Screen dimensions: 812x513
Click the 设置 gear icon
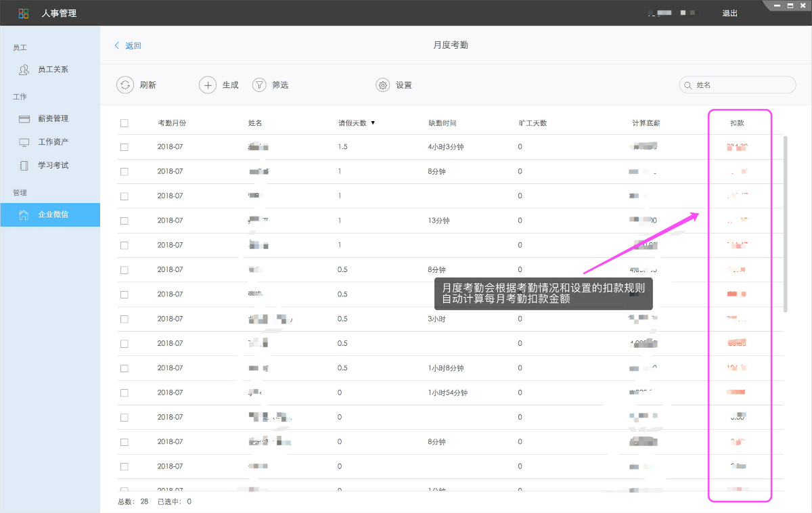[383, 85]
